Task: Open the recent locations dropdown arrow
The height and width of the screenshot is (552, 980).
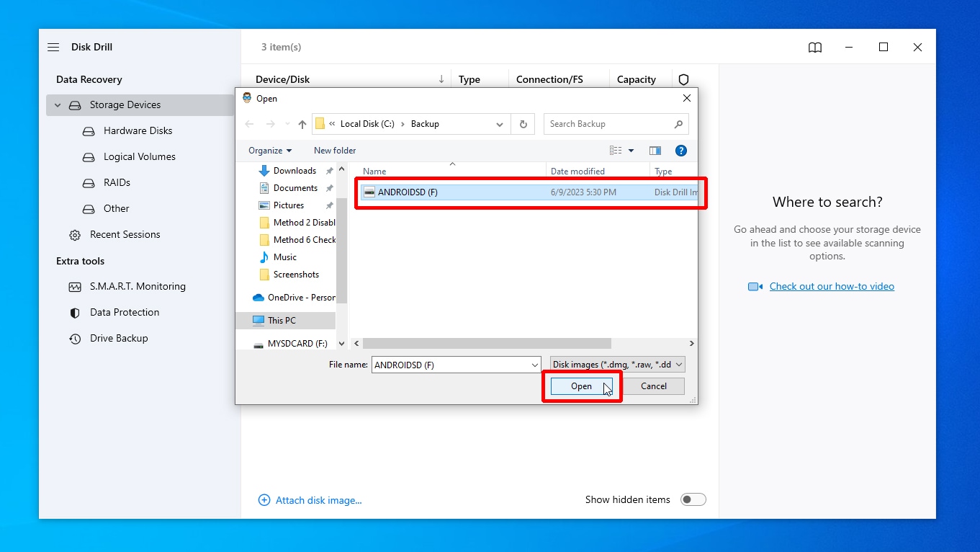Action: tap(287, 124)
